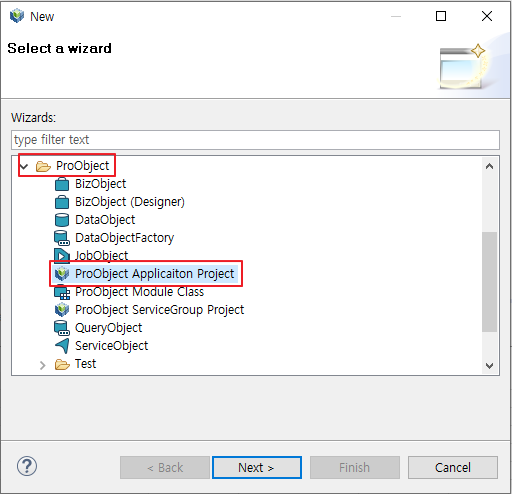Viewport: 512px width, 494px height.
Task: Expand the Test folder
Action: click(42, 365)
